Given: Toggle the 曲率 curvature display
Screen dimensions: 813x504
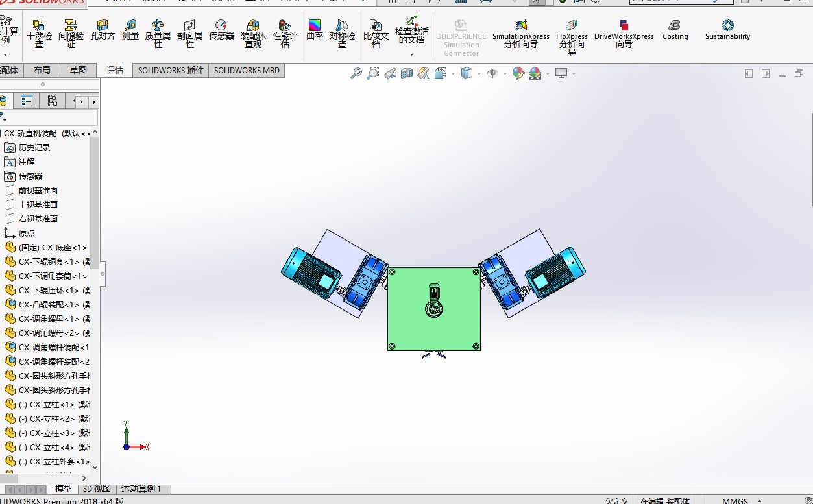Looking at the screenshot, I should [x=315, y=30].
